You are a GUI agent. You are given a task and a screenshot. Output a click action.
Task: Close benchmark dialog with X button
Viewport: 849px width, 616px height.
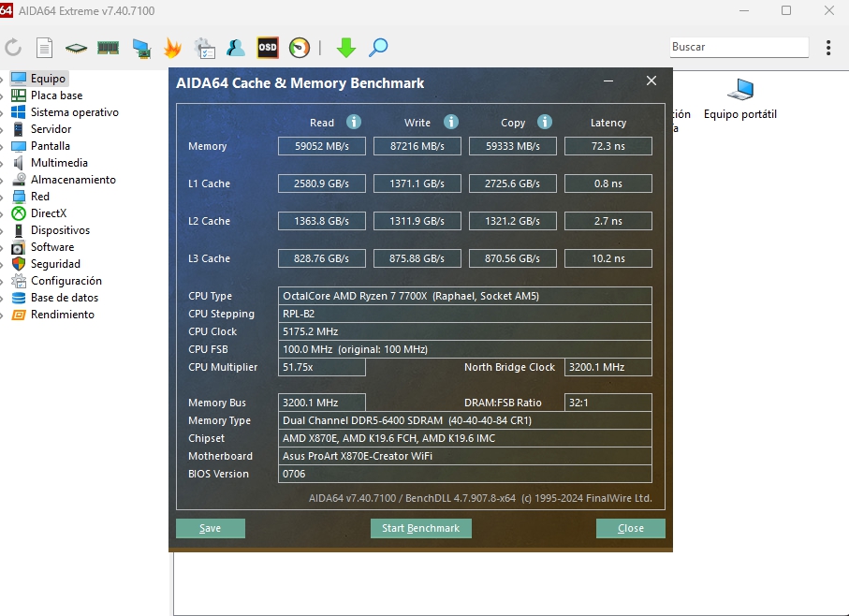pos(651,81)
